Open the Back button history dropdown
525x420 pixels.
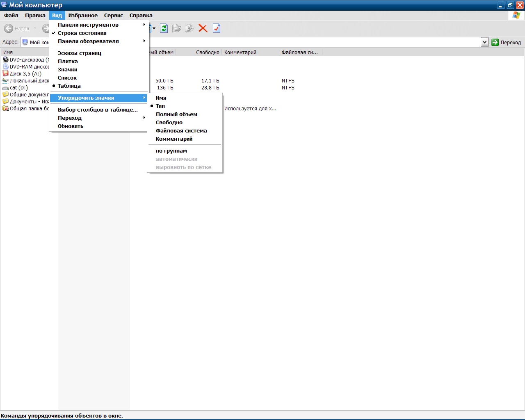[x=35, y=28]
